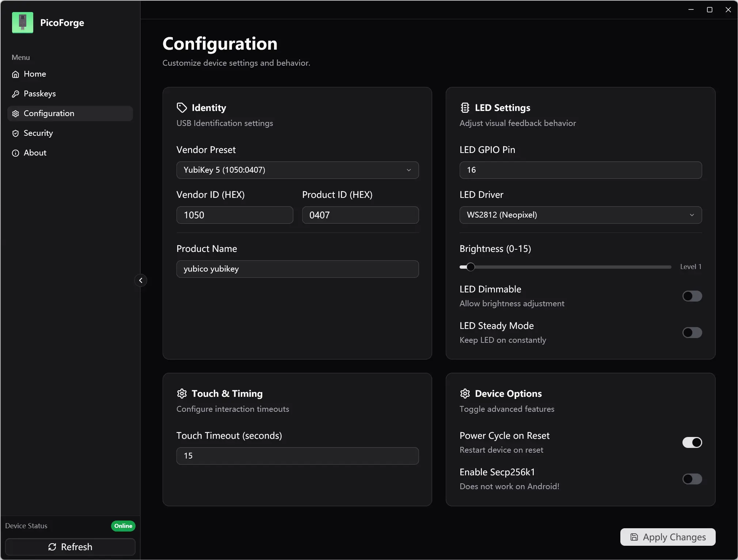Click the PicoForge logo icon

(23, 23)
